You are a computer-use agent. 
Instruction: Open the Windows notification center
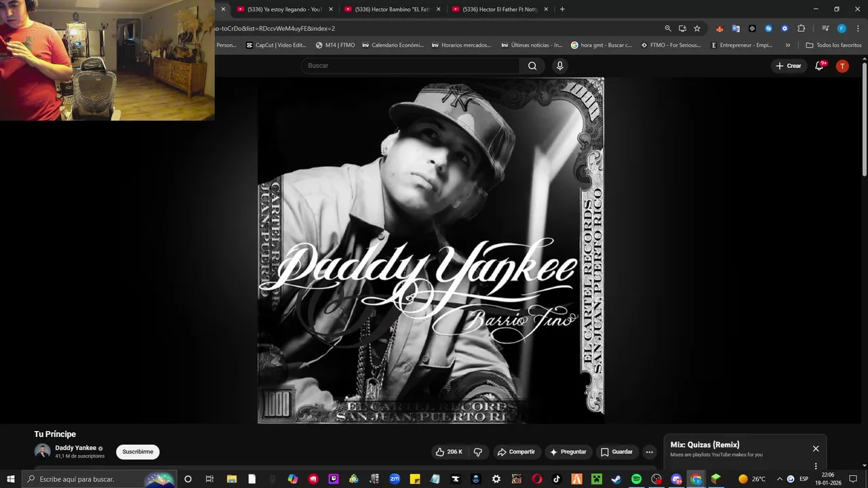pyautogui.click(x=853, y=479)
